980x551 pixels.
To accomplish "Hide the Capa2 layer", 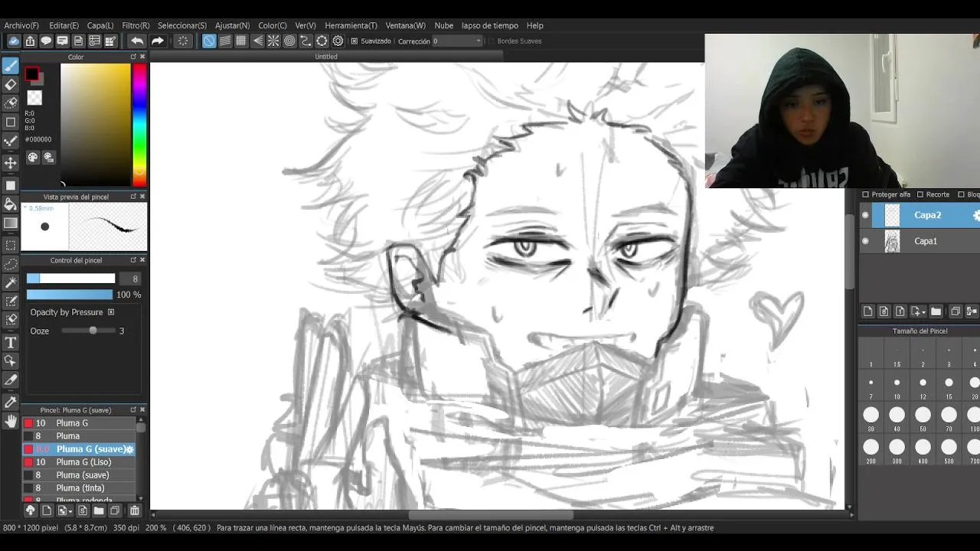I will pyautogui.click(x=865, y=216).
